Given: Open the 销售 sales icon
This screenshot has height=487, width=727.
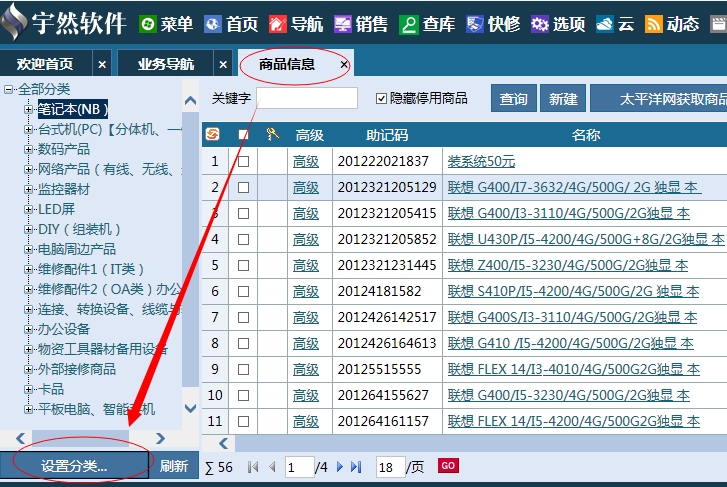Looking at the screenshot, I should [x=343, y=24].
